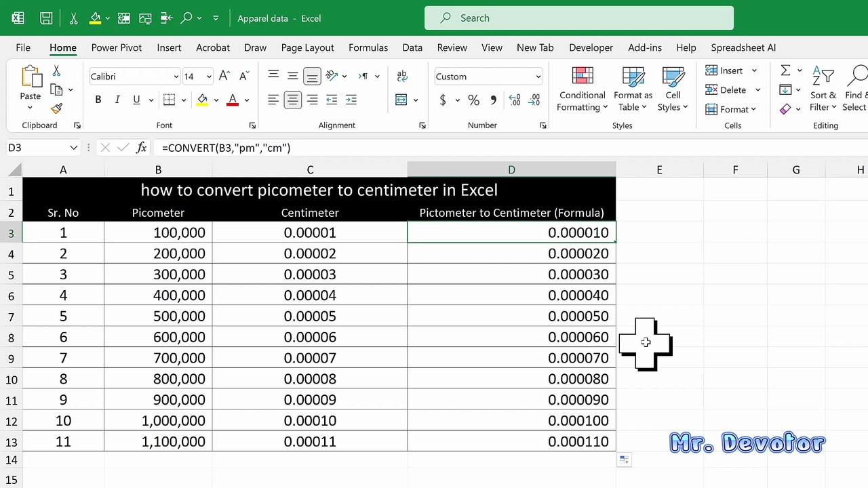This screenshot has height=488, width=868.
Task: Select column D header
Action: [511, 170]
